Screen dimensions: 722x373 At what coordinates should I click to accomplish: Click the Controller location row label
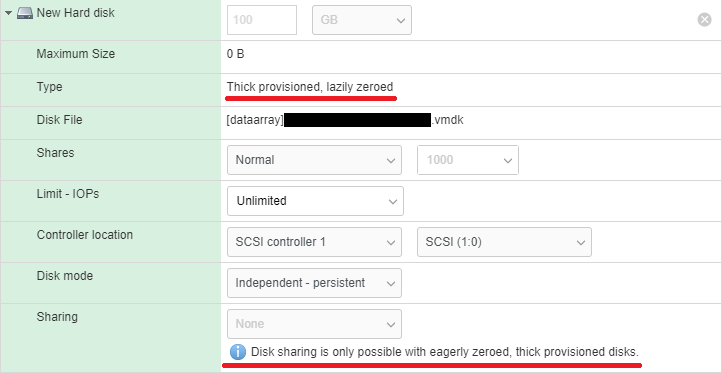click(85, 235)
